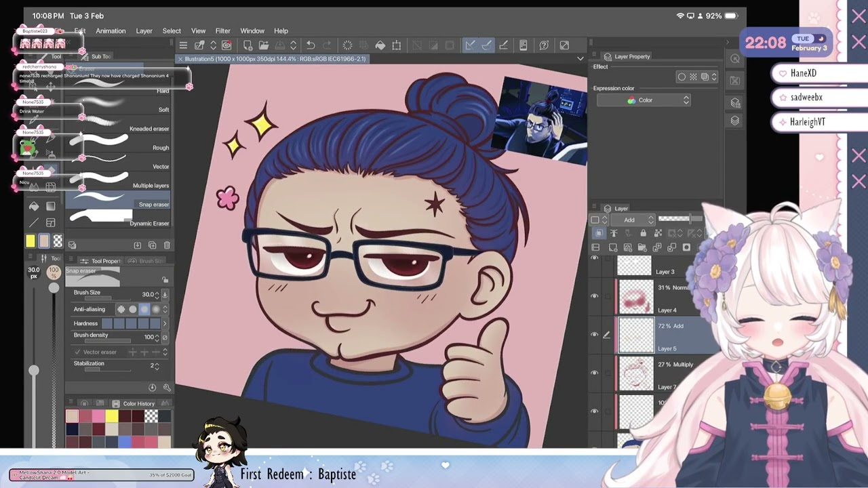This screenshot has height=488, width=868.
Task: Toggle snap to grid icon
Action: coord(503,45)
